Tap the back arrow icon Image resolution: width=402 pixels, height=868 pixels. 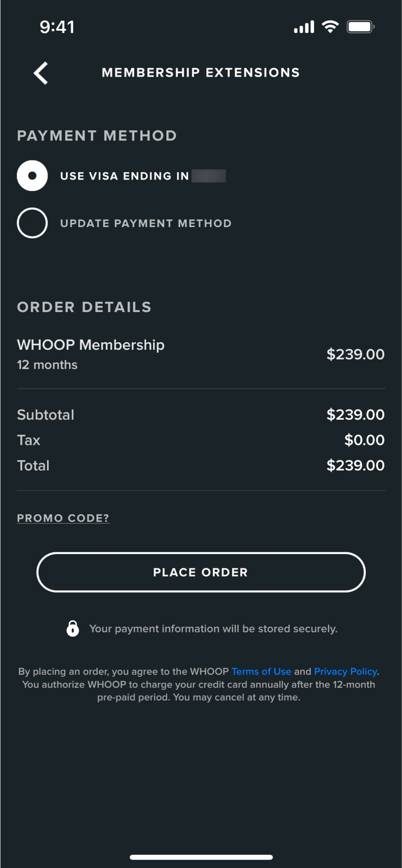pos(41,73)
